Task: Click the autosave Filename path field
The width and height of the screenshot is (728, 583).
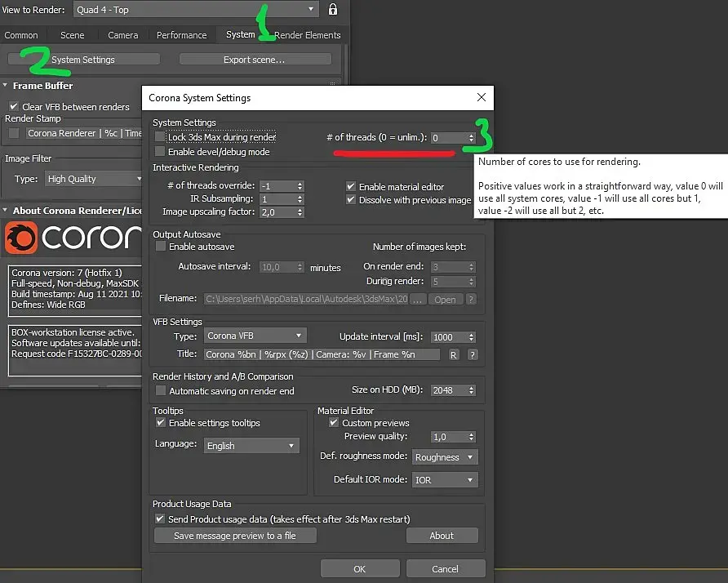Action: (306, 299)
